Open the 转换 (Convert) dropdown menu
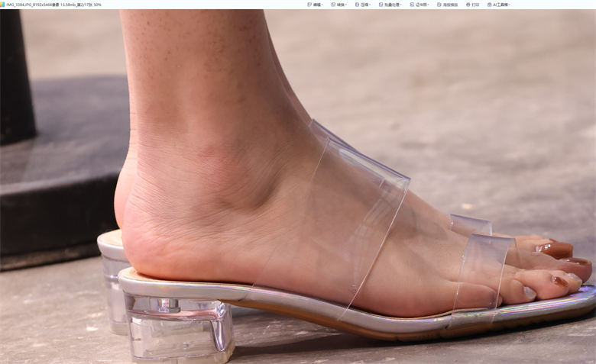 coord(338,5)
